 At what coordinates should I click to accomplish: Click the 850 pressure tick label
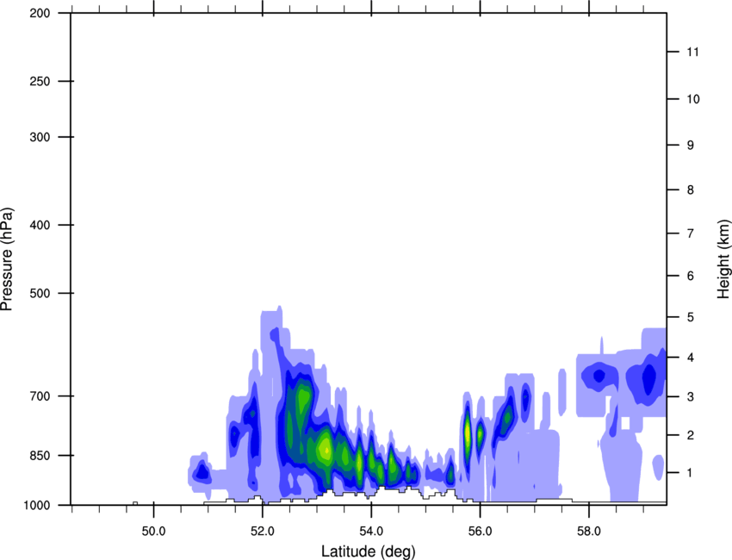pyautogui.click(x=40, y=455)
